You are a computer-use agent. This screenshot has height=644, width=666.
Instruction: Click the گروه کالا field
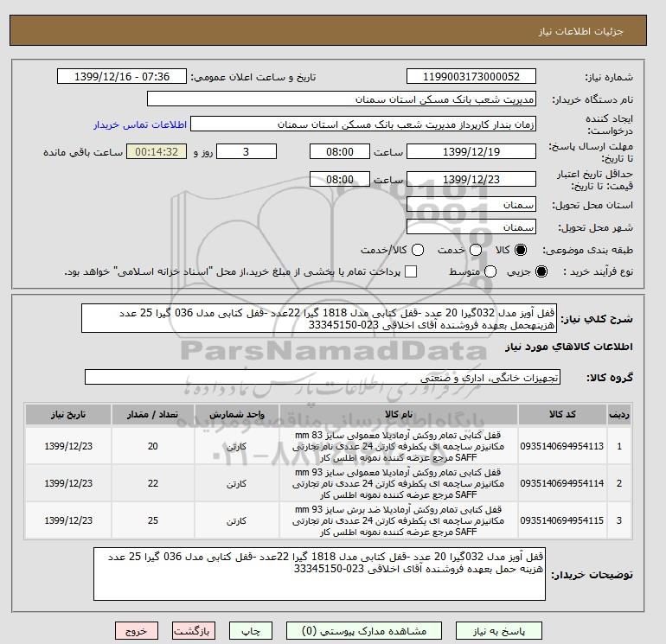click(x=323, y=378)
